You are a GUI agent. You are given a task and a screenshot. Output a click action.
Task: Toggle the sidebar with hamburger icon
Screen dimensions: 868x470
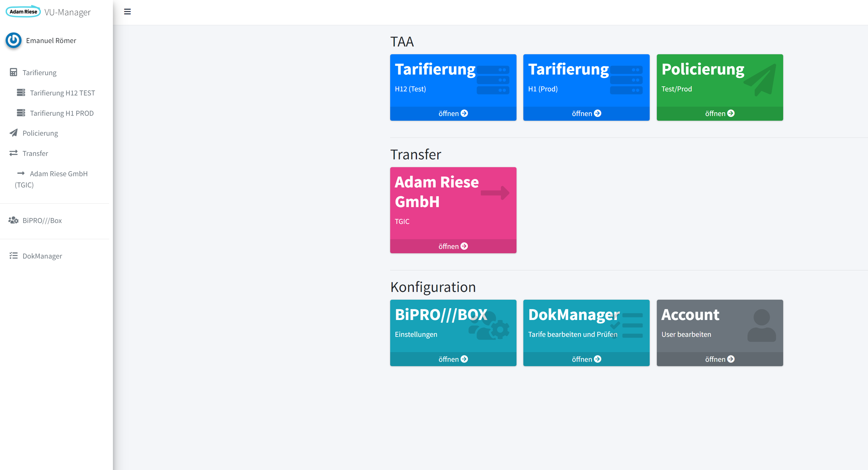pyautogui.click(x=127, y=12)
